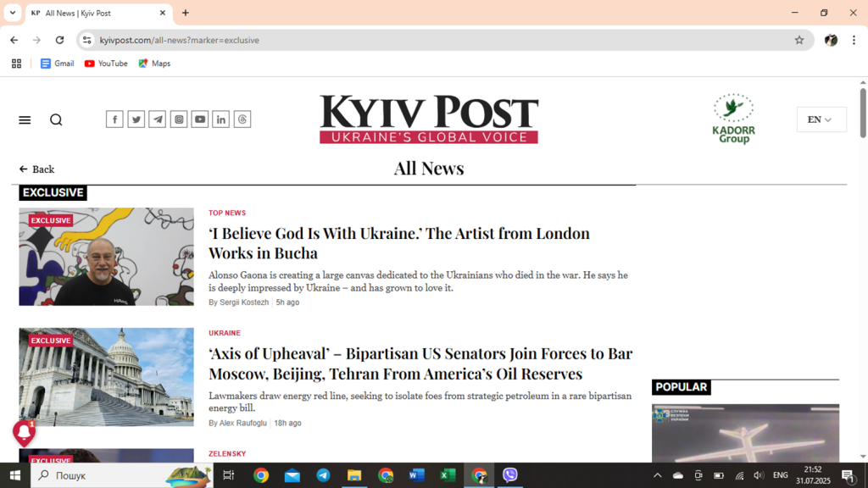Open Excel from the taskbar
This screenshot has height=488, width=868.
pyautogui.click(x=448, y=475)
